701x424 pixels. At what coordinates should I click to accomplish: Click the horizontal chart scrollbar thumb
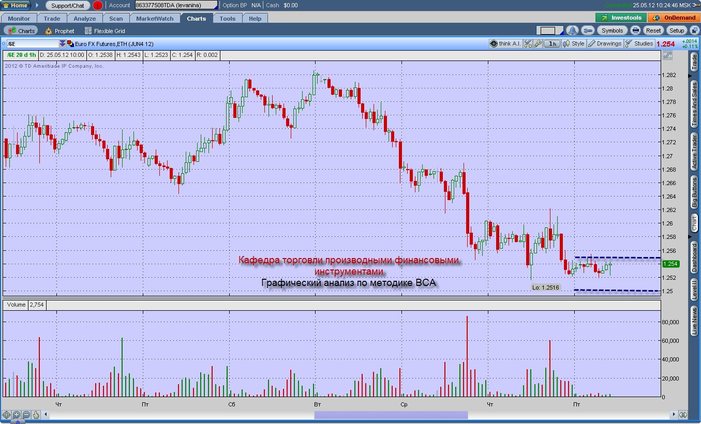coord(391,416)
